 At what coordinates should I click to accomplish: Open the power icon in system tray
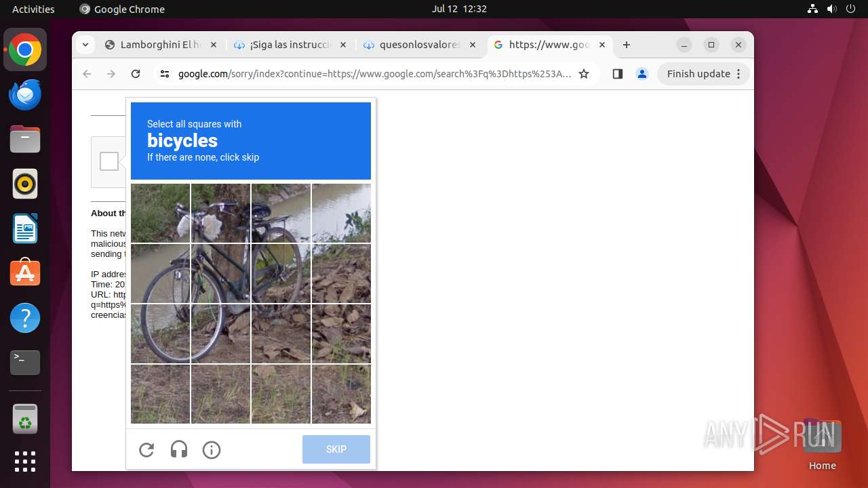pos(851,9)
